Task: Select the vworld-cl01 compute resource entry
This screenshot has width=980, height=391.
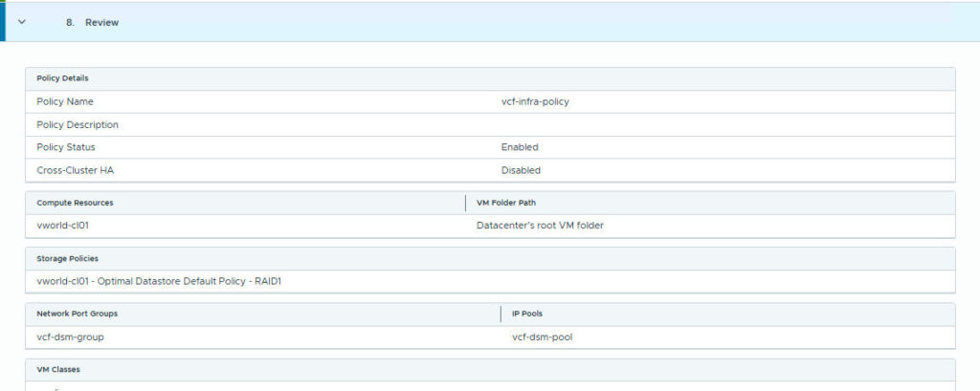Action: tap(63, 226)
